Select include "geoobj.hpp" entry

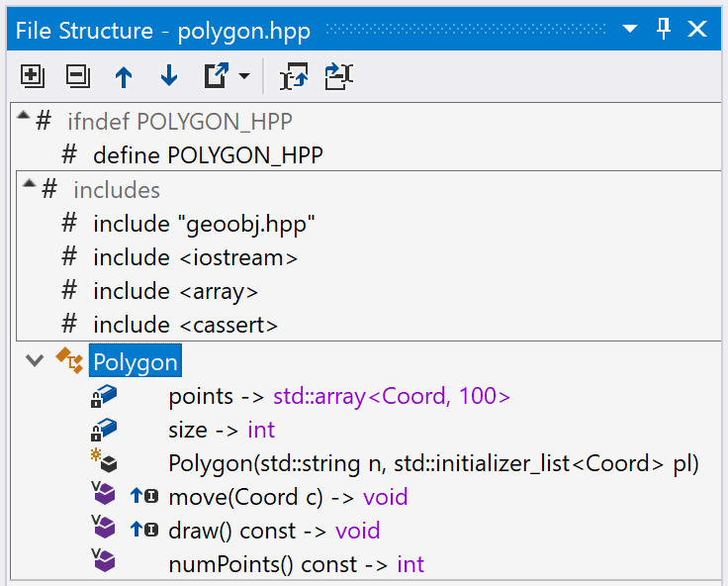204,224
